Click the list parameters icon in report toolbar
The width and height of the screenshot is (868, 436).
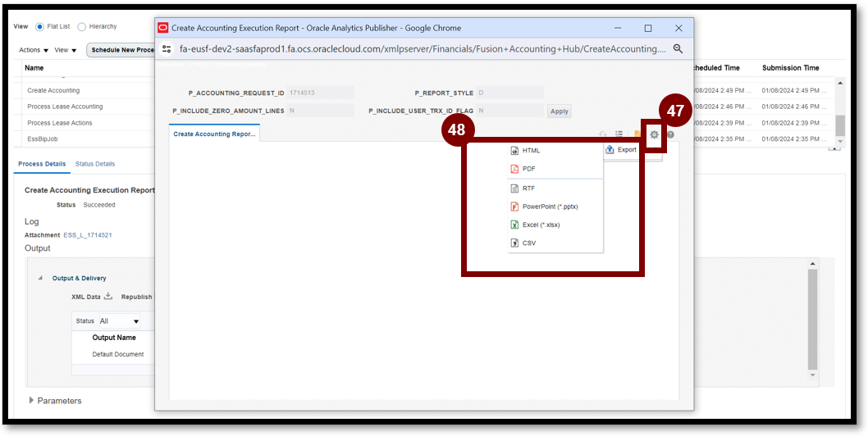[619, 134]
